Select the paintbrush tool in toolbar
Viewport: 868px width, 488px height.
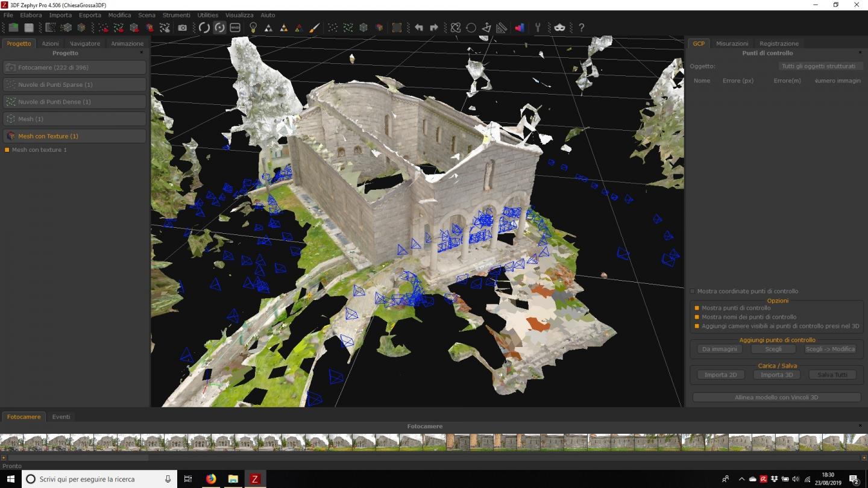(x=314, y=28)
